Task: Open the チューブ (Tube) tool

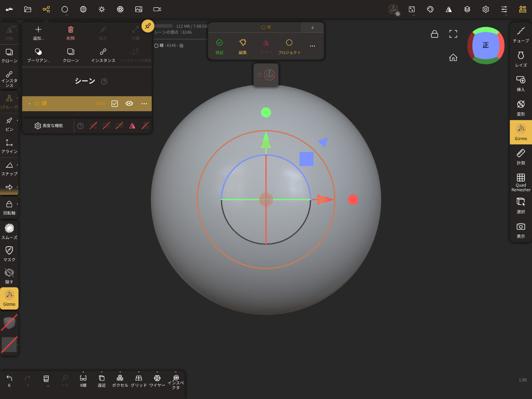Action: click(521, 35)
